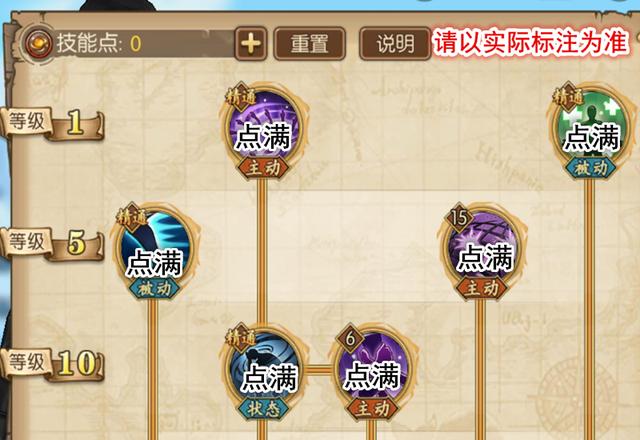
Task: Click the 15 level badge on purple skill
Action: (x=459, y=218)
